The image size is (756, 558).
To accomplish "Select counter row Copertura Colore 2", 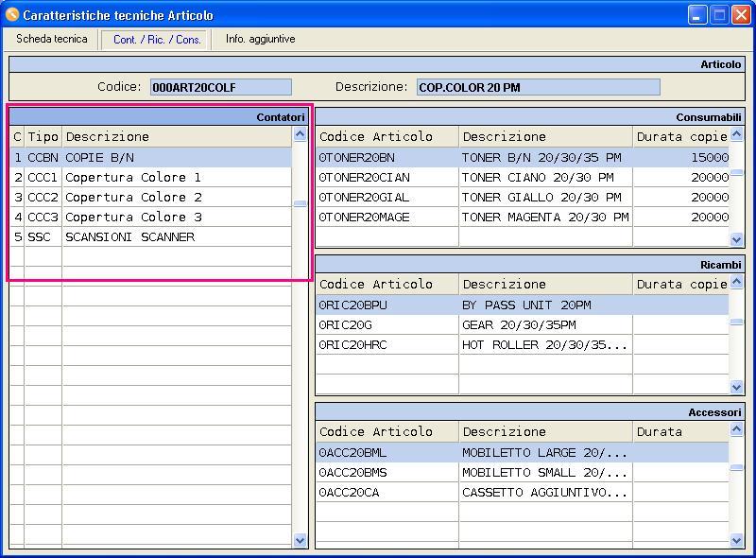I will [151, 198].
